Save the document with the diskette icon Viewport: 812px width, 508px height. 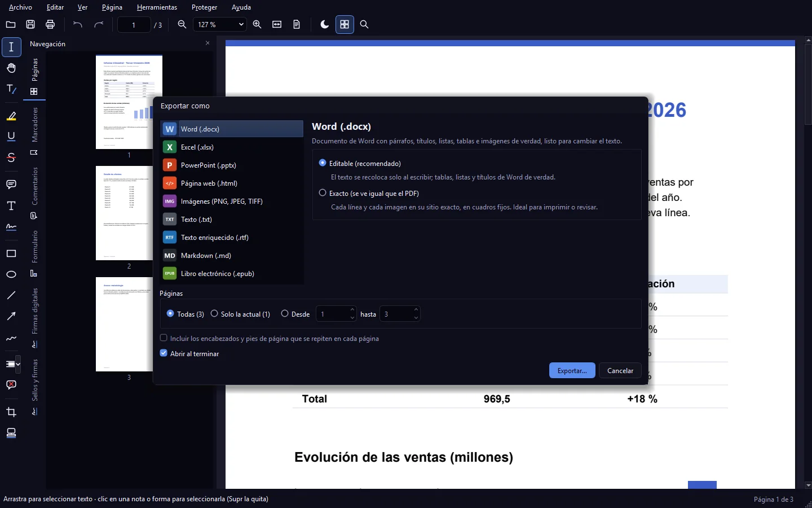pyautogui.click(x=30, y=24)
